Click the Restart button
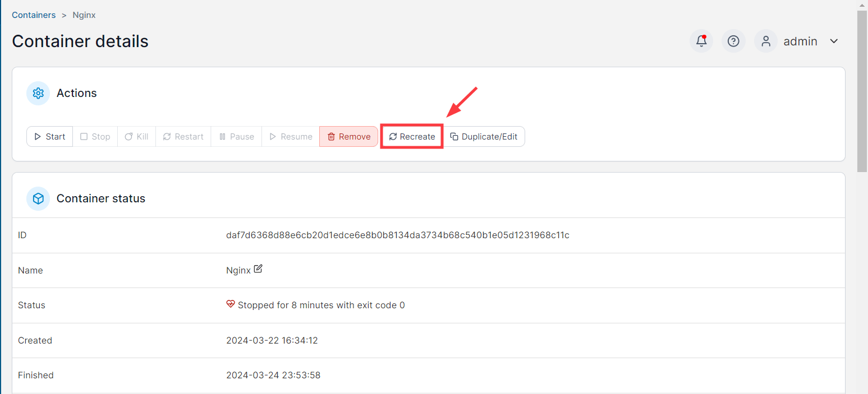The height and width of the screenshot is (394, 868). point(183,137)
